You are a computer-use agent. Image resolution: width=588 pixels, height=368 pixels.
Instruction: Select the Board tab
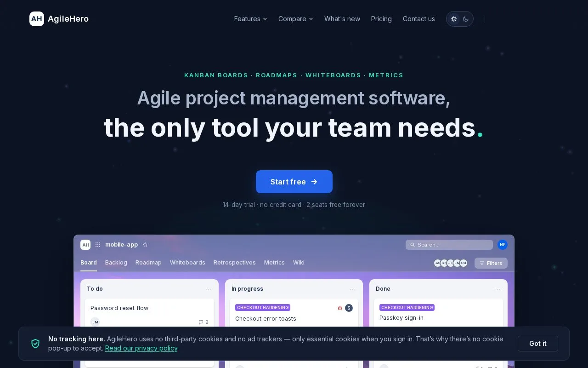(89, 263)
